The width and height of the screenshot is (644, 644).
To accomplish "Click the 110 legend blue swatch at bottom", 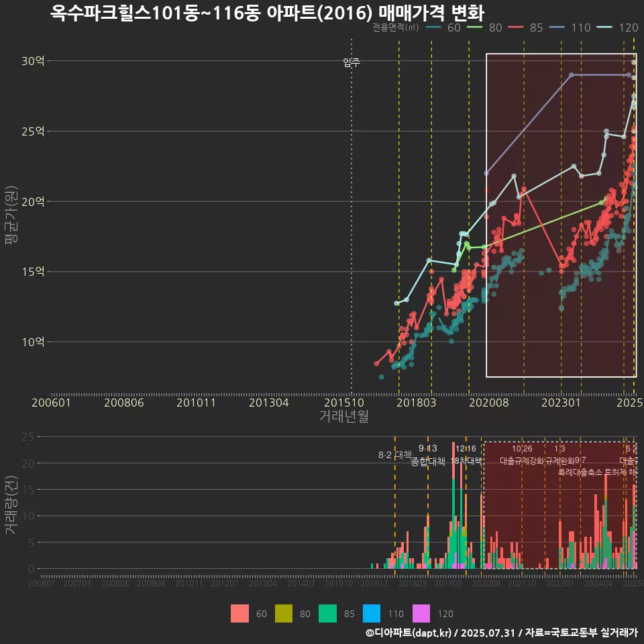I will pos(371,614).
